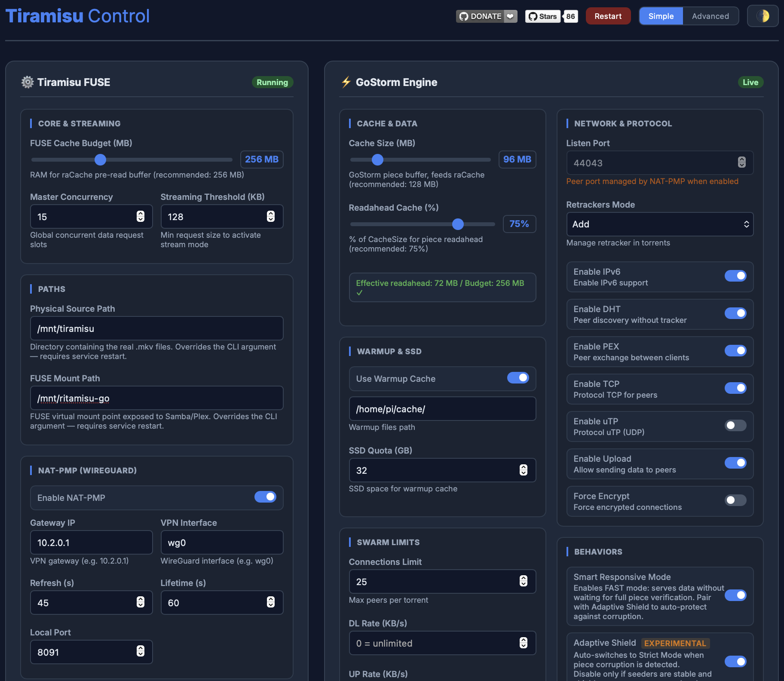Click the gear icon beside Tiramisu FUSE

pyautogui.click(x=28, y=82)
